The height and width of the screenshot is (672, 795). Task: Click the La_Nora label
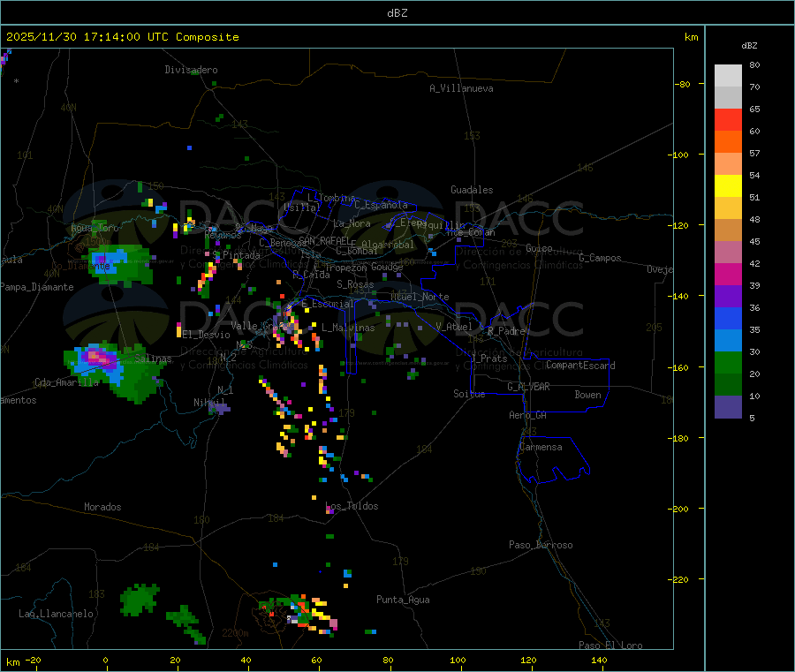click(x=352, y=223)
